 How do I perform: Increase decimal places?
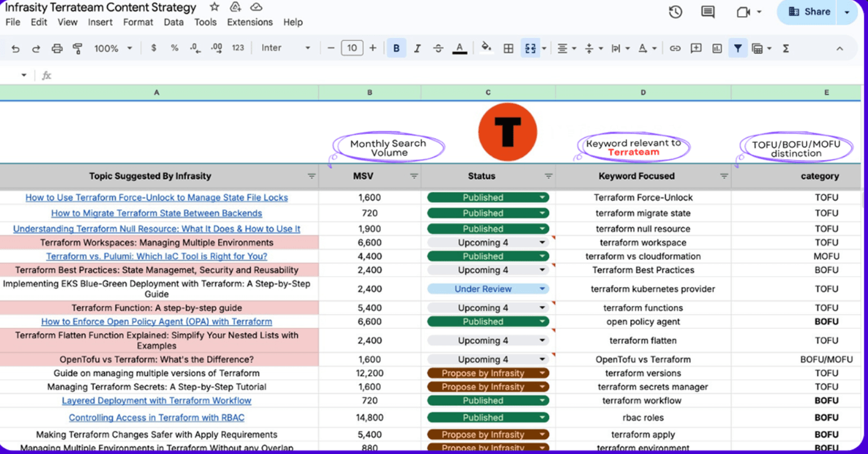pyautogui.click(x=217, y=48)
